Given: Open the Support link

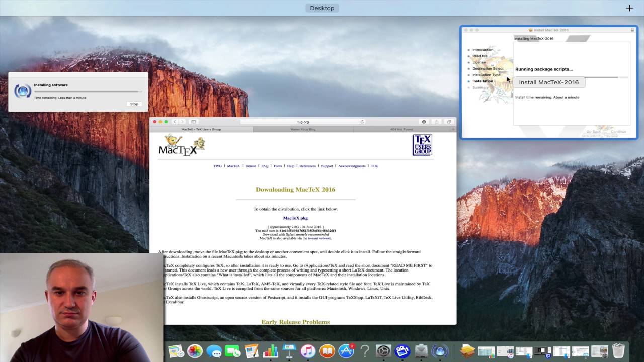Looking at the screenshot, I should tap(327, 166).
